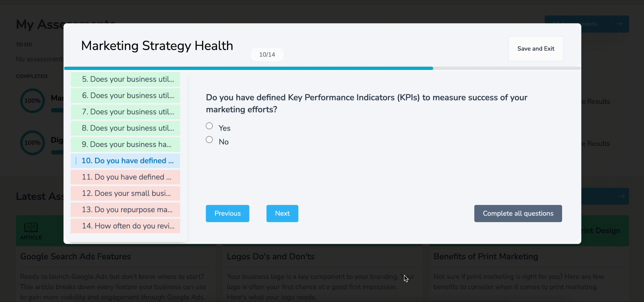Go back with the Previous button
This screenshot has height=302, width=644.
(227, 213)
